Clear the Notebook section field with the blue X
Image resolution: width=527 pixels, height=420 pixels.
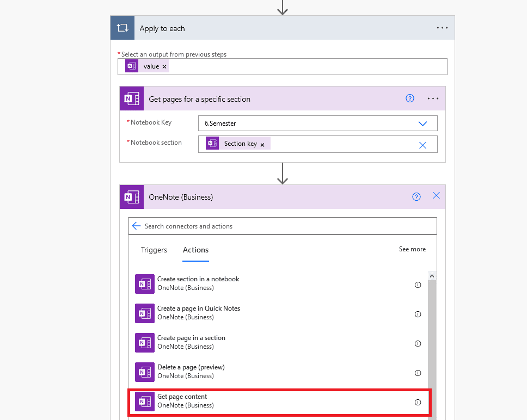(422, 145)
